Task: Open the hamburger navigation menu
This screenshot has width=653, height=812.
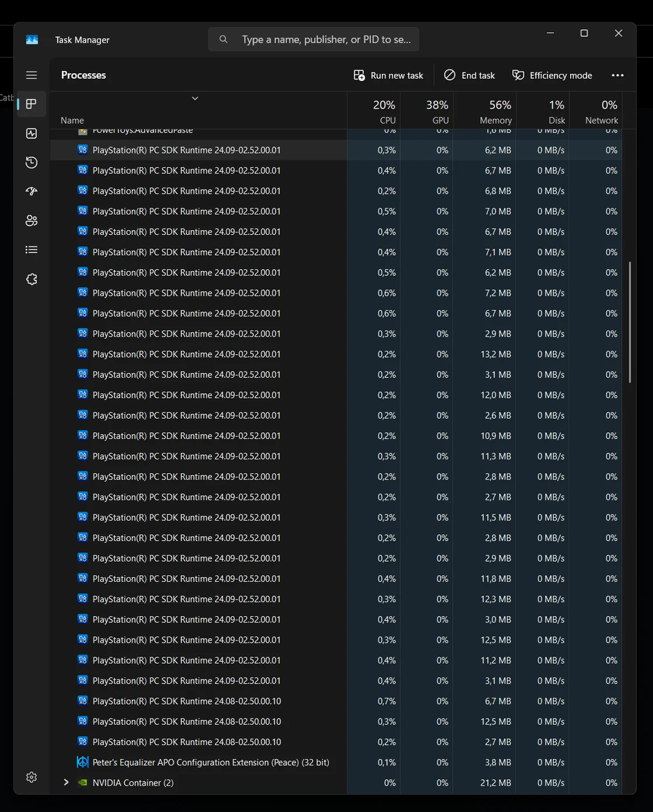Action: pos(31,75)
